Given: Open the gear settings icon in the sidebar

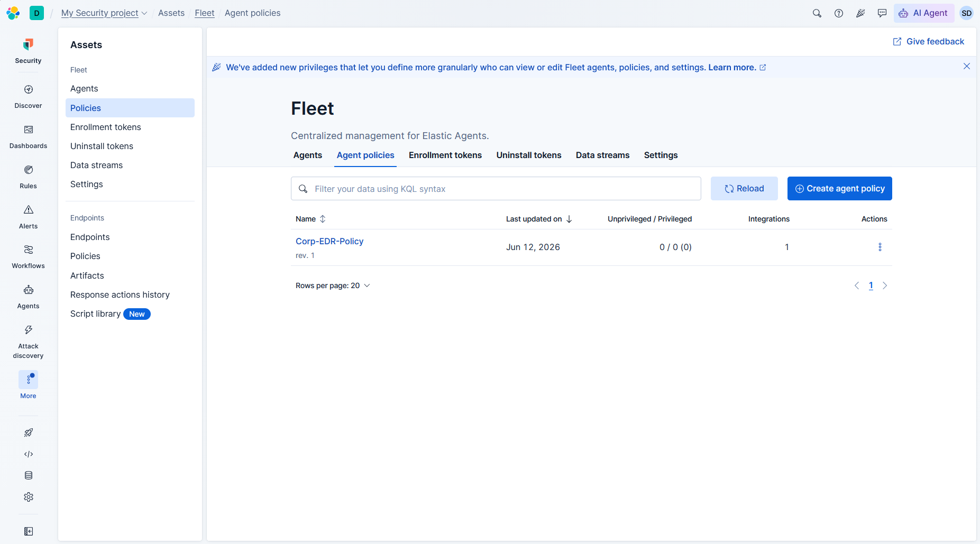Looking at the screenshot, I should 29,497.
